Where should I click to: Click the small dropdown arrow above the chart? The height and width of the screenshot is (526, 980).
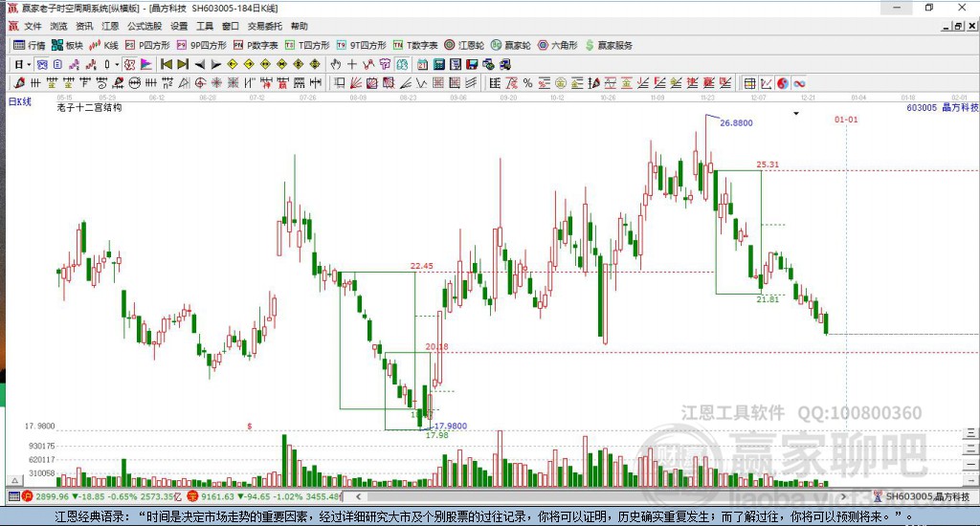click(796, 114)
